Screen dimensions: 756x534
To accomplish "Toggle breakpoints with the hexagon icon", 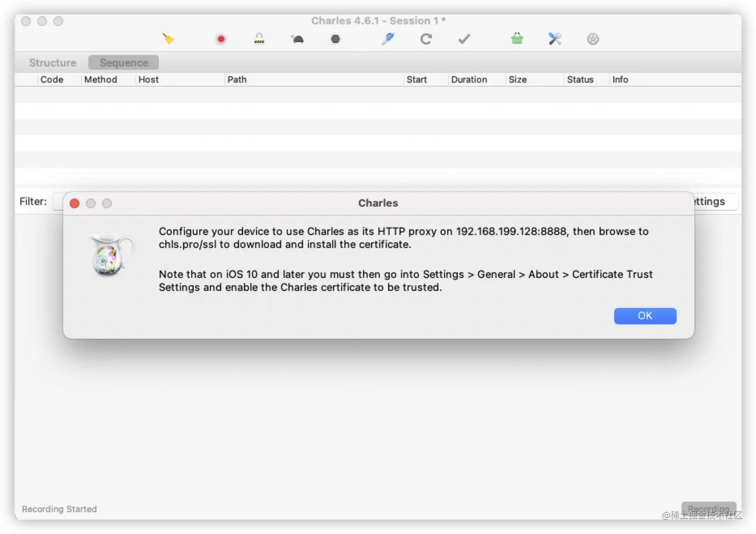I will (335, 39).
